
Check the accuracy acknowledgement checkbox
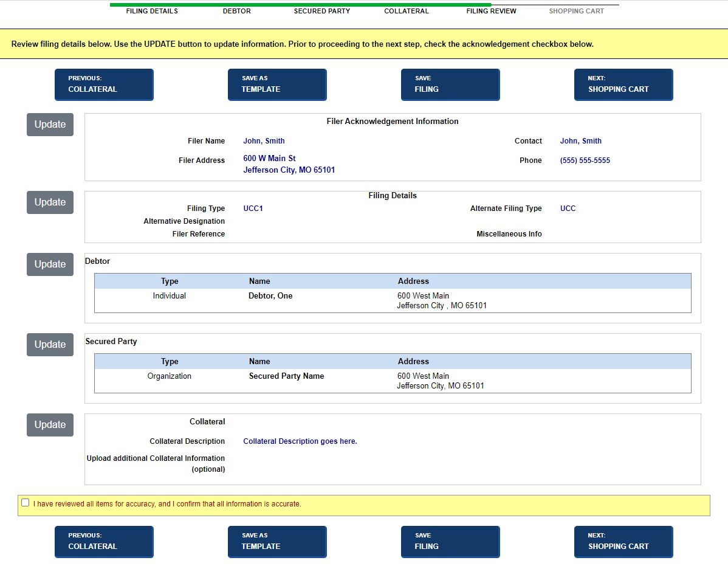[x=25, y=502]
